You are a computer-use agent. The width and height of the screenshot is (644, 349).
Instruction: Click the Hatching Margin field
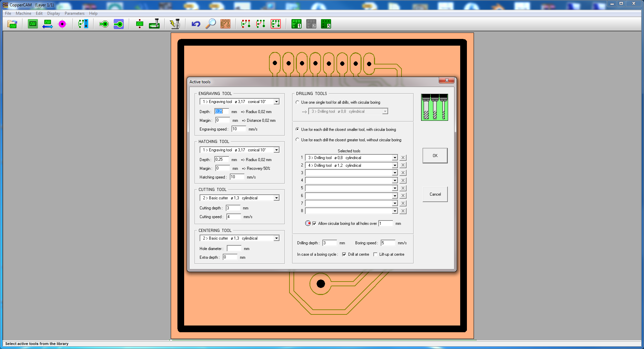pos(223,168)
